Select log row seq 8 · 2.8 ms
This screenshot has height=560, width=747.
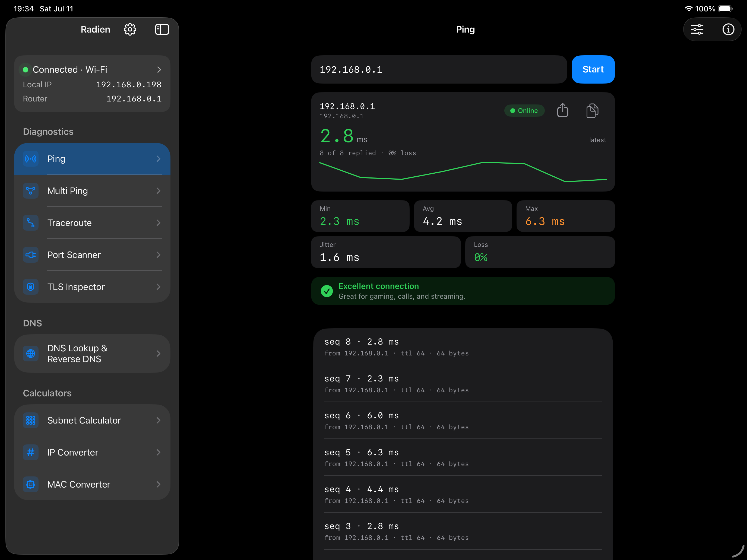click(463, 347)
